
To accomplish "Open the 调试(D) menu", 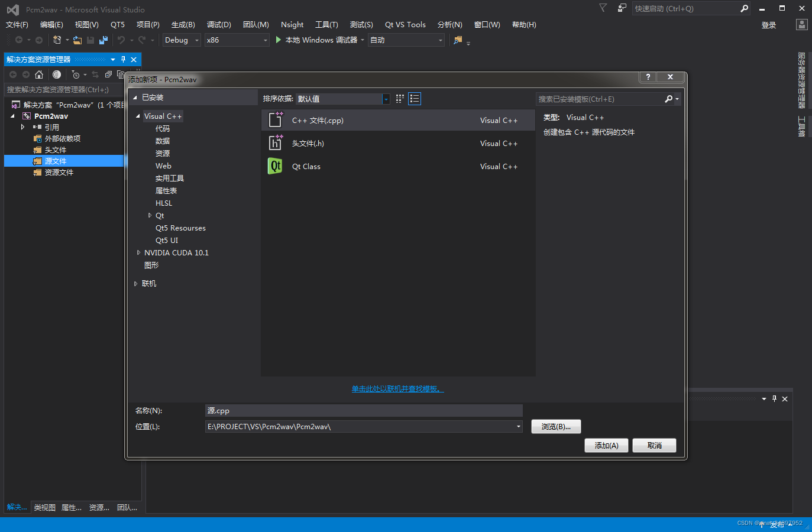I will pos(219,24).
